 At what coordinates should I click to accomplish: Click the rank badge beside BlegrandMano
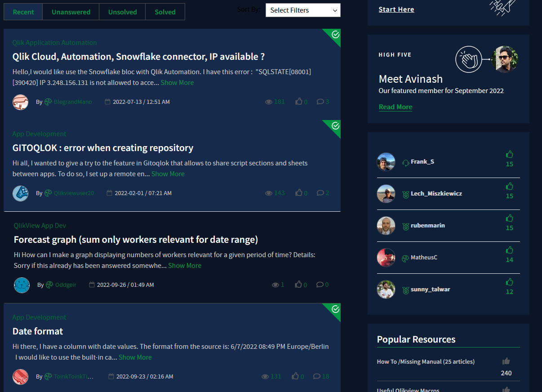click(48, 102)
